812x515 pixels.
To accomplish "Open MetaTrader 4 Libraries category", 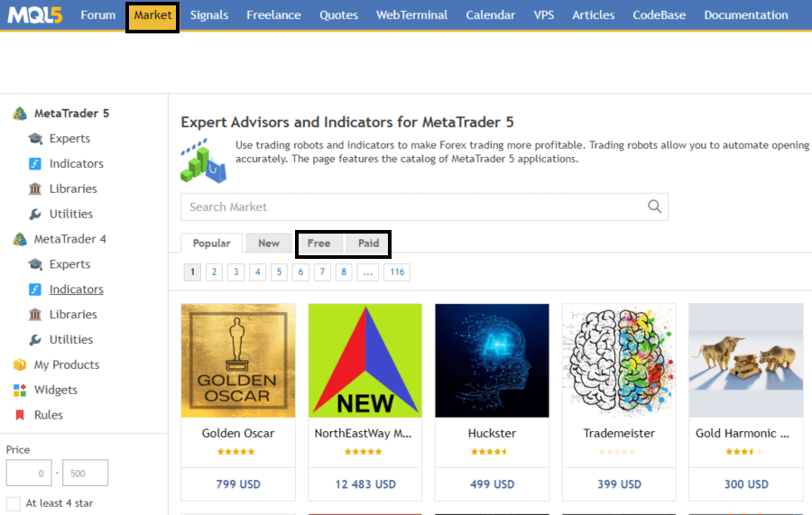I will (73, 315).
